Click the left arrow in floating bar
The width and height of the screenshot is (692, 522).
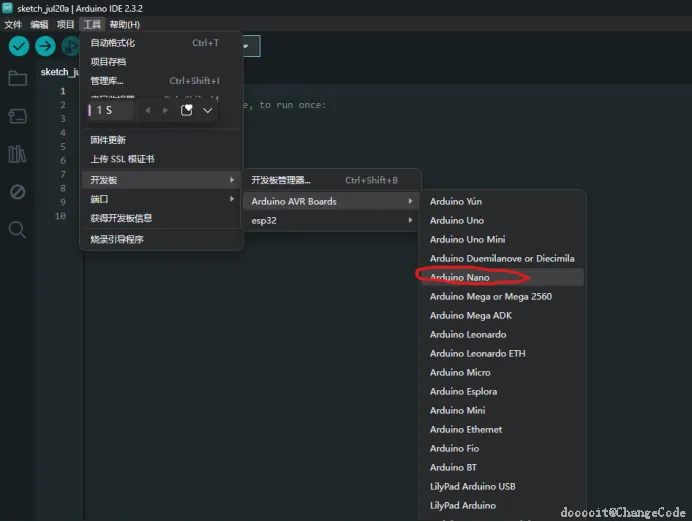point(148,110)
